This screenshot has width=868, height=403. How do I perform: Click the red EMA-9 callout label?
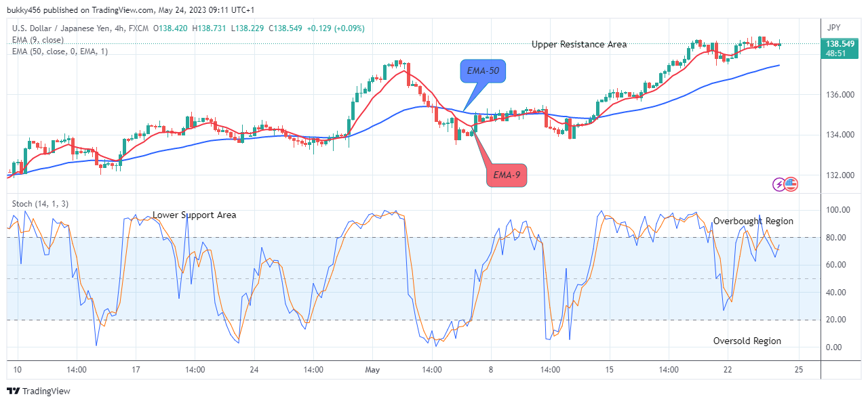pos(506,175)
